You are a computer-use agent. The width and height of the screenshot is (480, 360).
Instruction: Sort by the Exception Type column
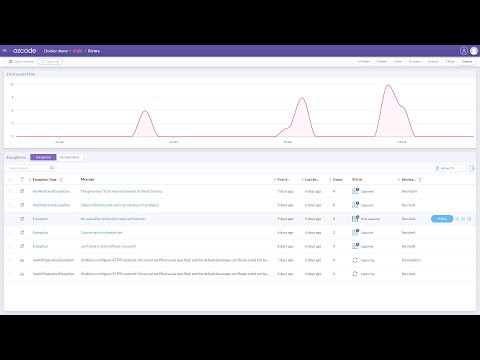tap(44, 179)
